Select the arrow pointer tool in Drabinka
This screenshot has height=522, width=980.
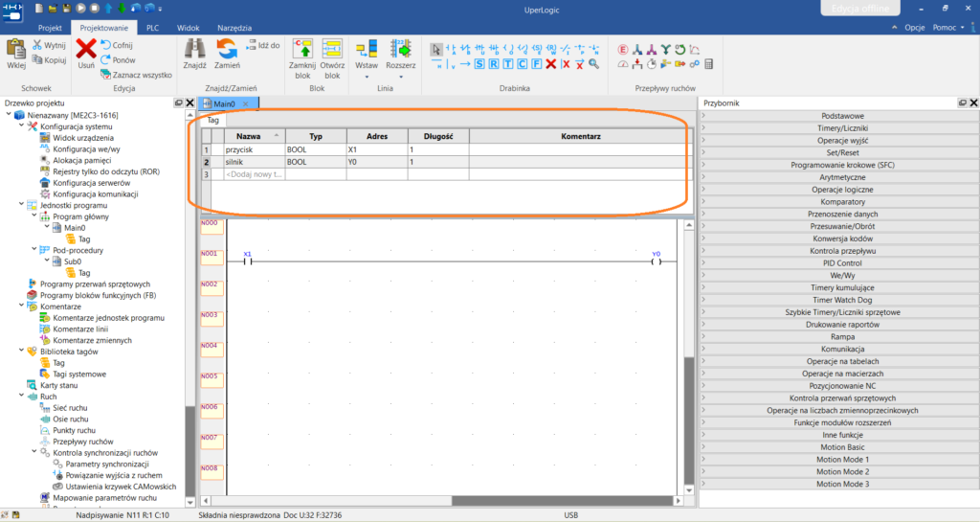436,50
